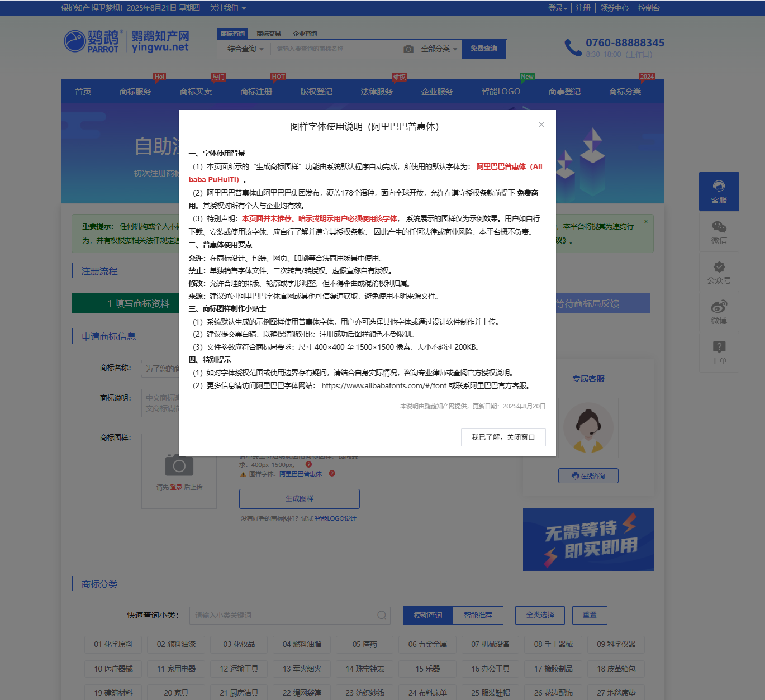Dismiss the green 重要提示 notice banner
The height and width of the screenshot is (700, 765).
point(646,222)
